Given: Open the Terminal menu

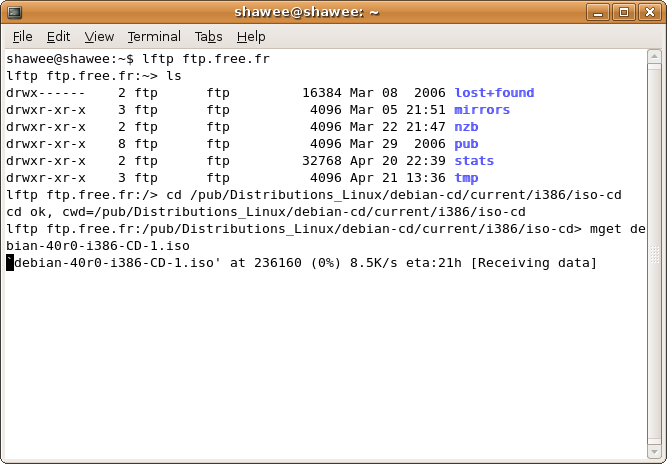Looking at the screenshot, I should coord(154,37).
